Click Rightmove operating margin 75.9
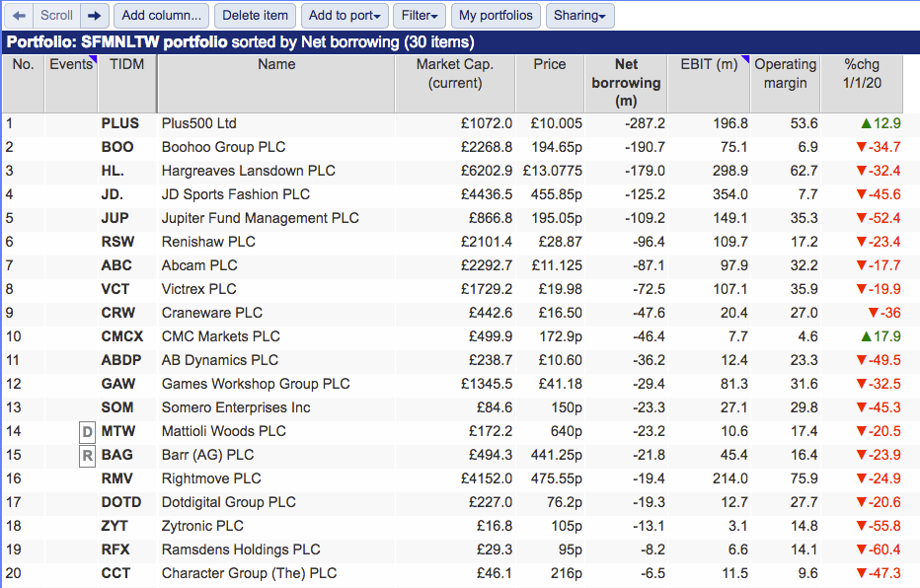 click(x=804, y=478)
